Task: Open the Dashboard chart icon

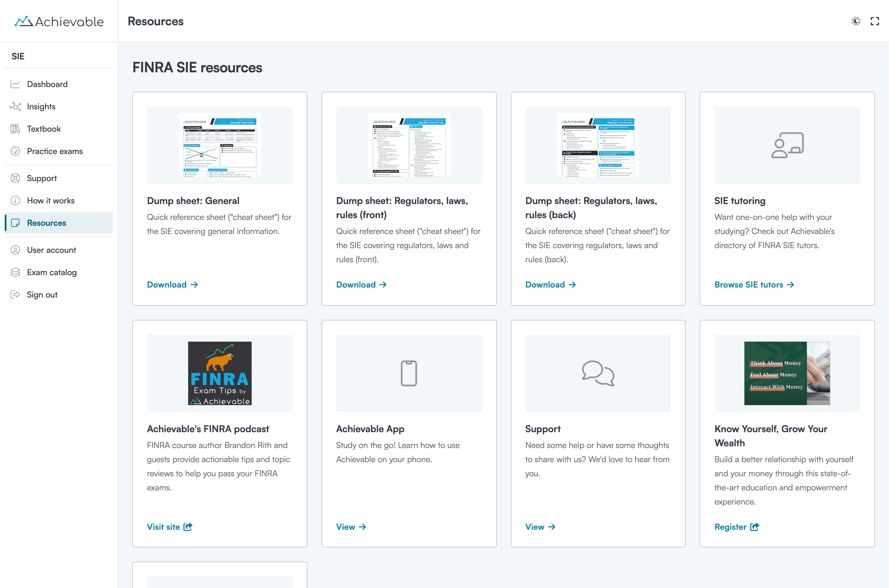Action: [15, 84]
